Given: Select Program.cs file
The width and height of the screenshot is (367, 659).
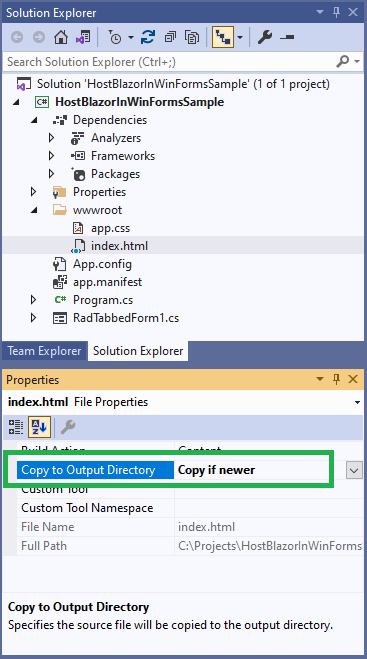Looking at the screenshot, I should pyautogui.click(x=103, y=300).
